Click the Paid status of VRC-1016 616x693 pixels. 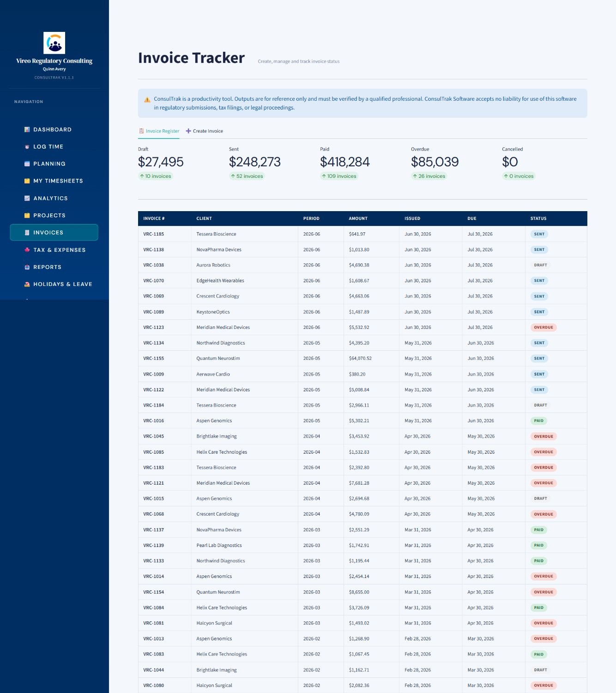(x=538, y=421)
